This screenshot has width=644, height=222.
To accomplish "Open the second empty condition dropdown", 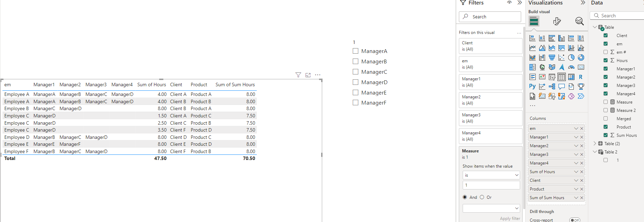I will [491, 208].
